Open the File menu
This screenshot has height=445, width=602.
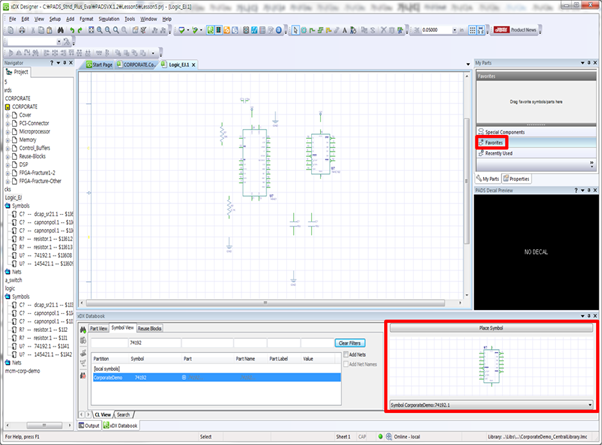12,19
